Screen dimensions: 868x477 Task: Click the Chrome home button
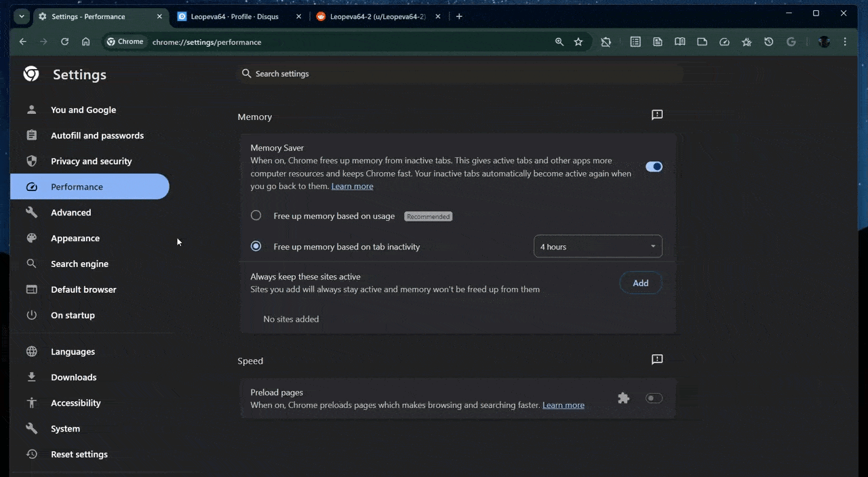(x=85, y=42)
